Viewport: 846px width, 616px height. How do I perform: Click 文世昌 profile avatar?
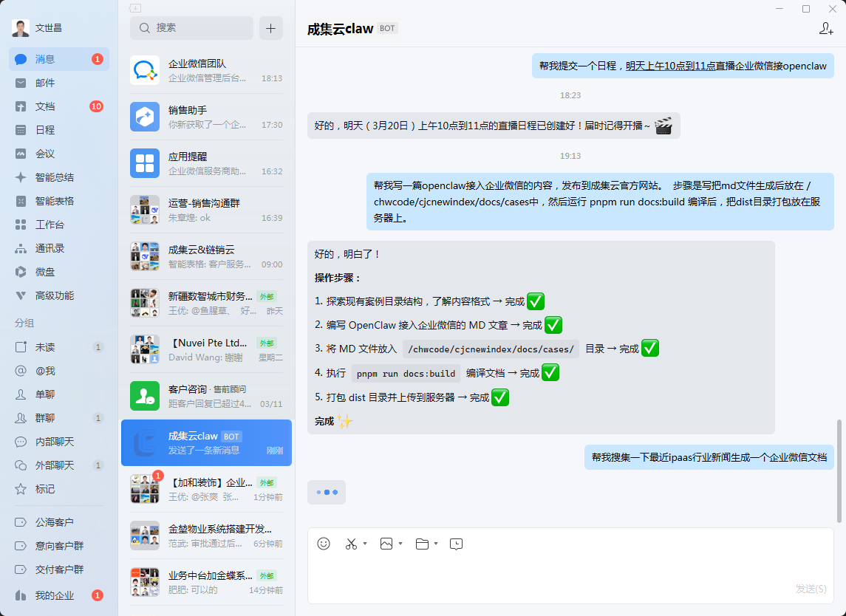pyautogui.click(x=21, y=28)
